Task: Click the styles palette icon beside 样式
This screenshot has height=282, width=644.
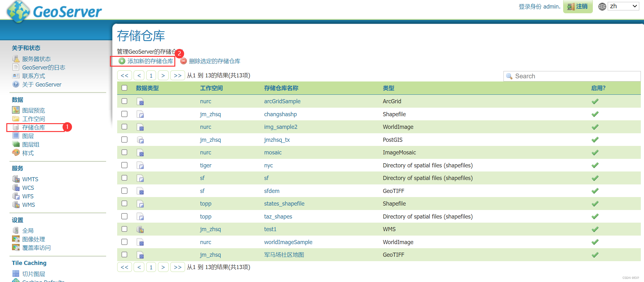Action: pyautogui.click(x=16, y=153)
